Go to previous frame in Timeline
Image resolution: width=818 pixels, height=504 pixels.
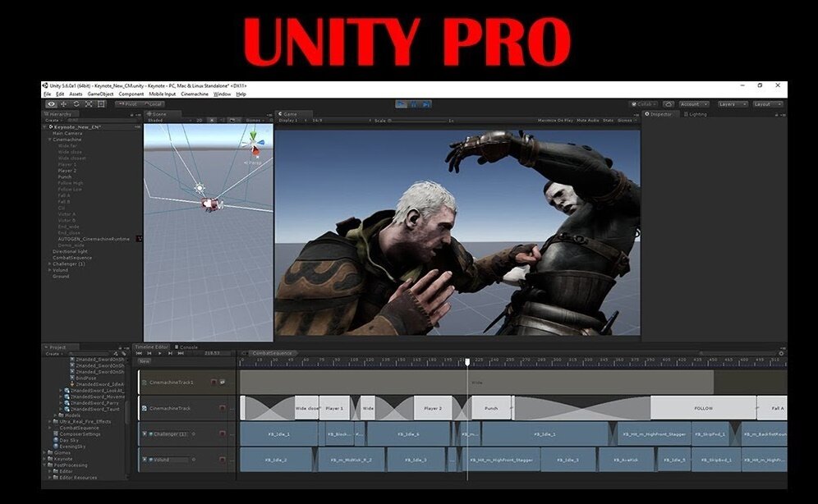click(149, 353)
